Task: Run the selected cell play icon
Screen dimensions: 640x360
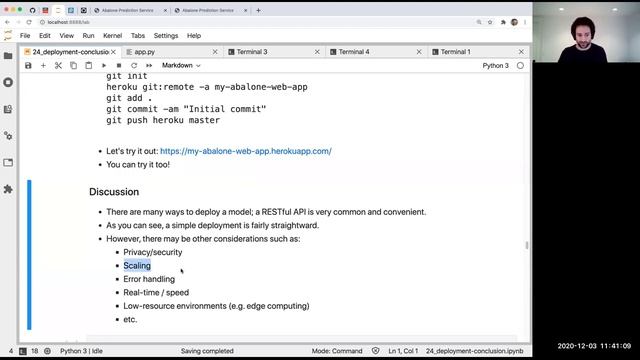Action: 104,65
